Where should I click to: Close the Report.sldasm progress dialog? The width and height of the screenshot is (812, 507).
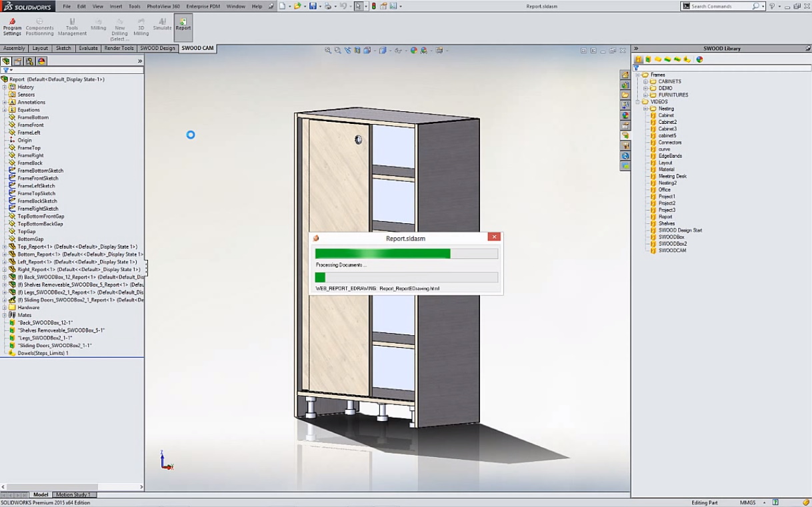point(494,237)
